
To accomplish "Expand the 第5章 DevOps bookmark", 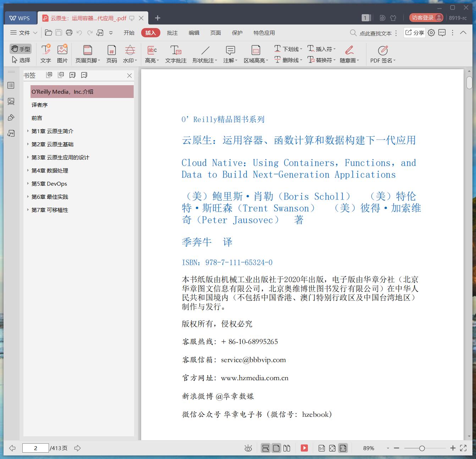I will [x=28, y=184].
